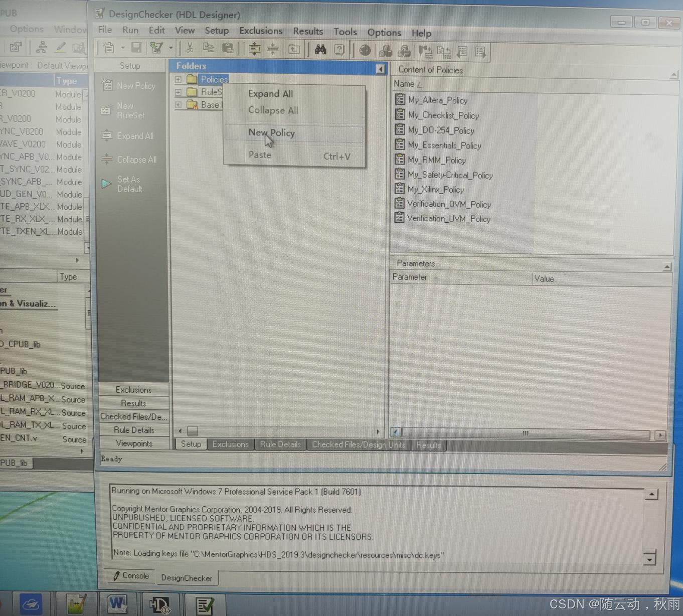Click the round globe toolbar icon
Image resolution: width=683 pixels, height=616 pixels.
click(366, 50)
